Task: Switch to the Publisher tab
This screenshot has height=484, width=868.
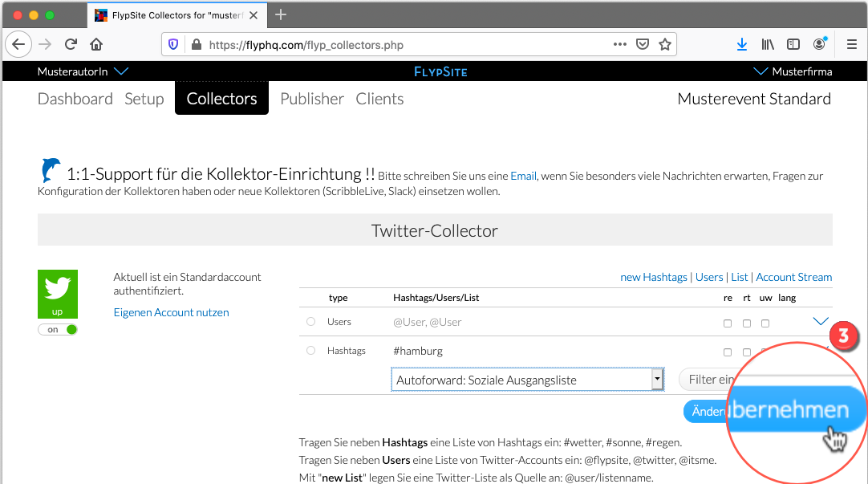Action: point(312,99)
